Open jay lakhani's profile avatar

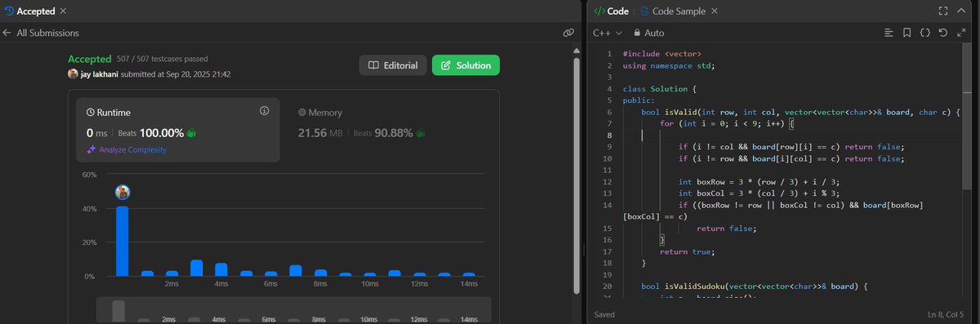[x=73, y=73]
